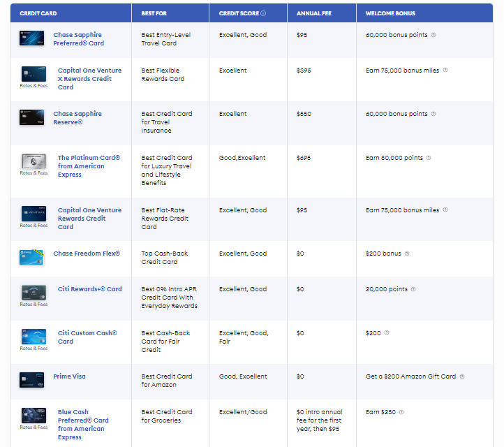Image resolution: width=504 pixels, height=447 pixels.
Task: Open Citi Custom Cash Card link
Action: [x=87, y=337]
